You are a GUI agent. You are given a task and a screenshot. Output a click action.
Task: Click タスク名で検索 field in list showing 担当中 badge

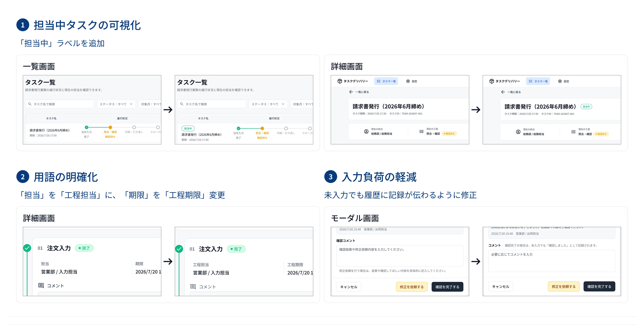pos(211,104)
